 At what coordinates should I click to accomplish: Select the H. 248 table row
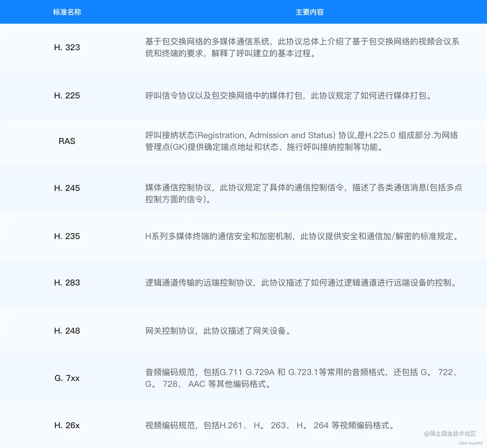(x=243, y=331)
